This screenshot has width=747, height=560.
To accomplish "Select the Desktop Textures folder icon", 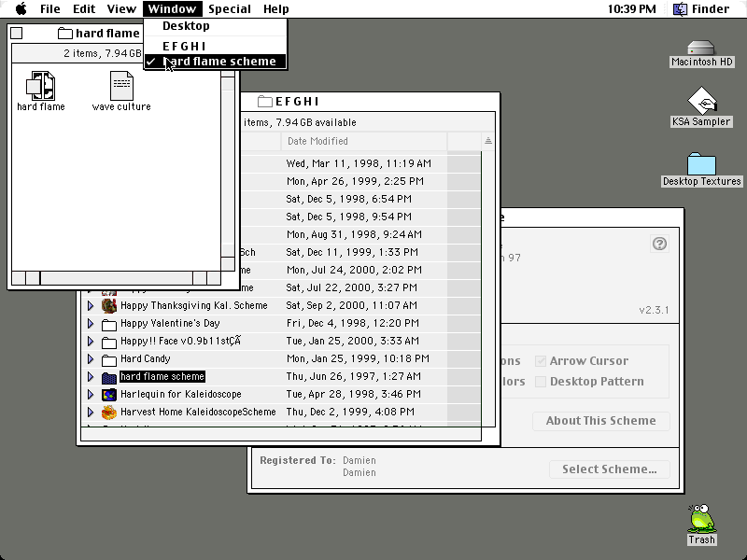I will coord(701,164).
